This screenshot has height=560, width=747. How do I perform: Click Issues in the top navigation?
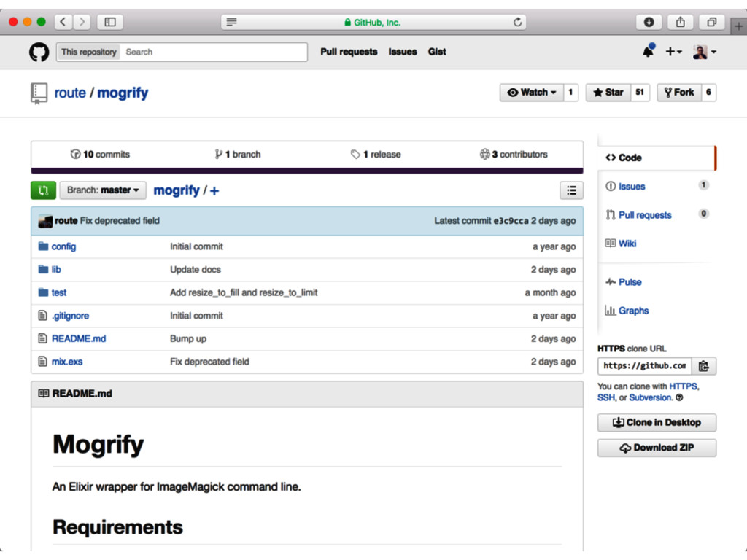(403, 52)
